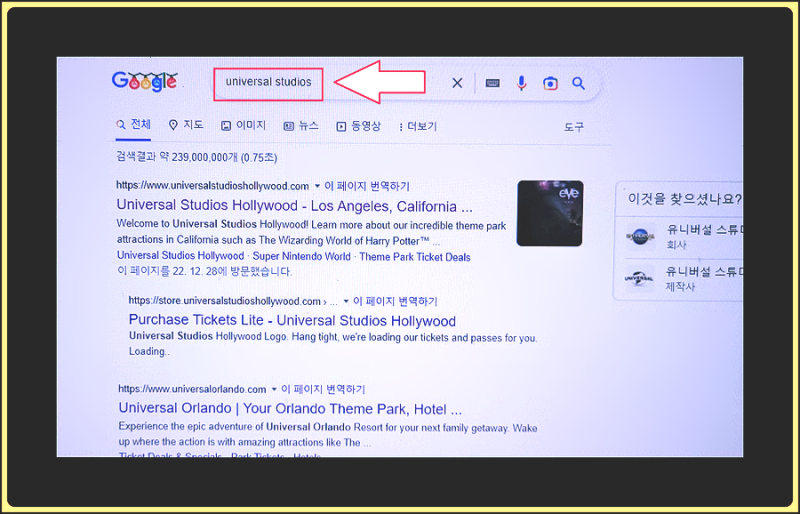Open the eve thumbnail image

click(x=549, y=213)
